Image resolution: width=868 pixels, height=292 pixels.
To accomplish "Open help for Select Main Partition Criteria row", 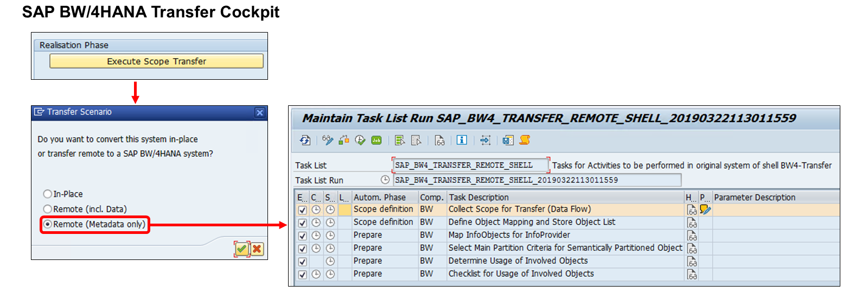I will tap(692, 248).
